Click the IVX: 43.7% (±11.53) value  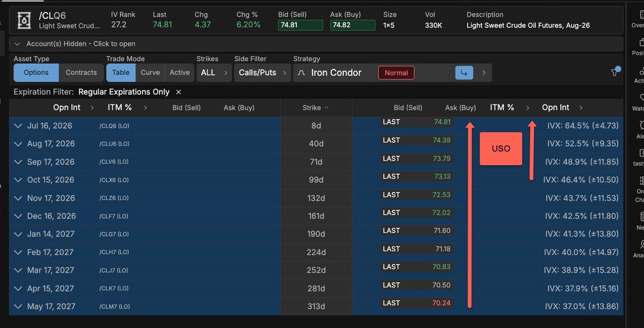coord(582,198)
